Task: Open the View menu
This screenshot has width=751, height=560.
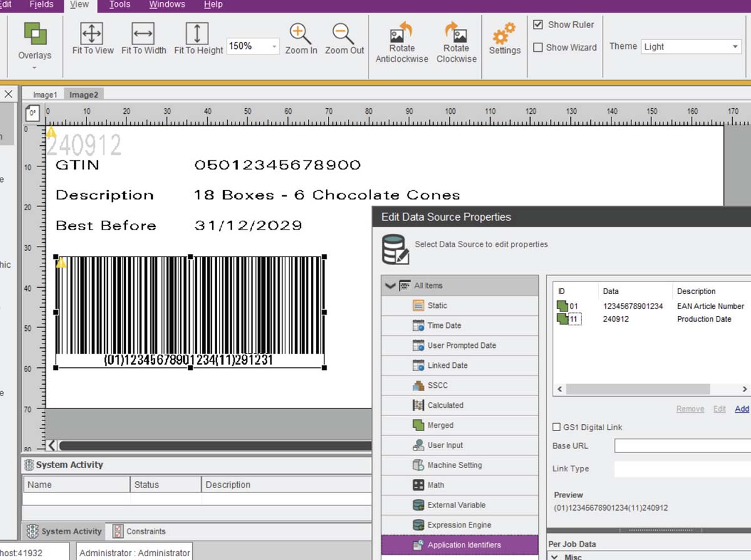Action: (79, 4)
